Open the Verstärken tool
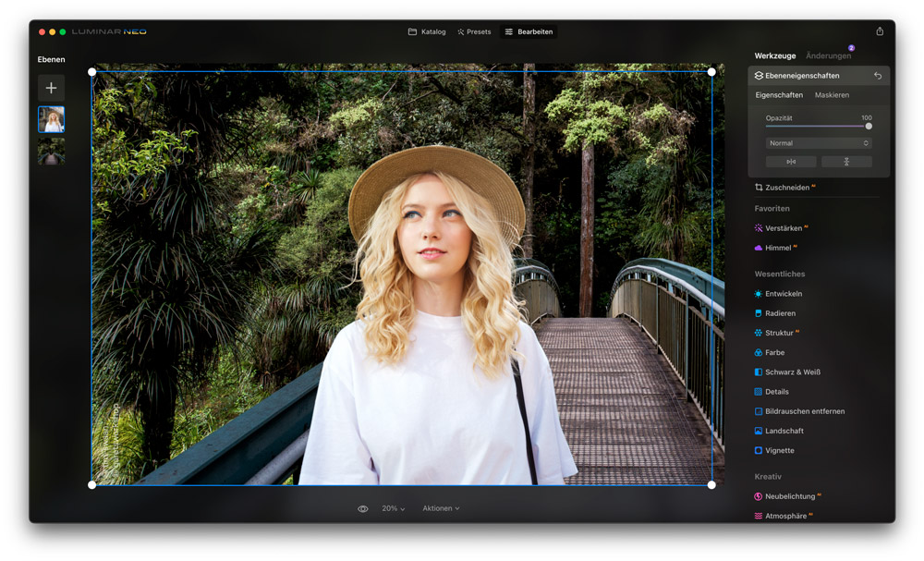The height and width of the screenshot is (561, 924). click(782, 228)
